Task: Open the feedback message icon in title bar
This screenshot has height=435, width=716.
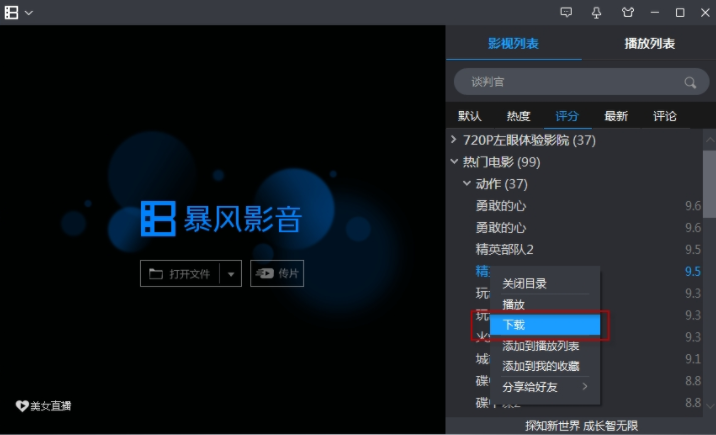Action: pyautogui.click(x=566, y=12)
